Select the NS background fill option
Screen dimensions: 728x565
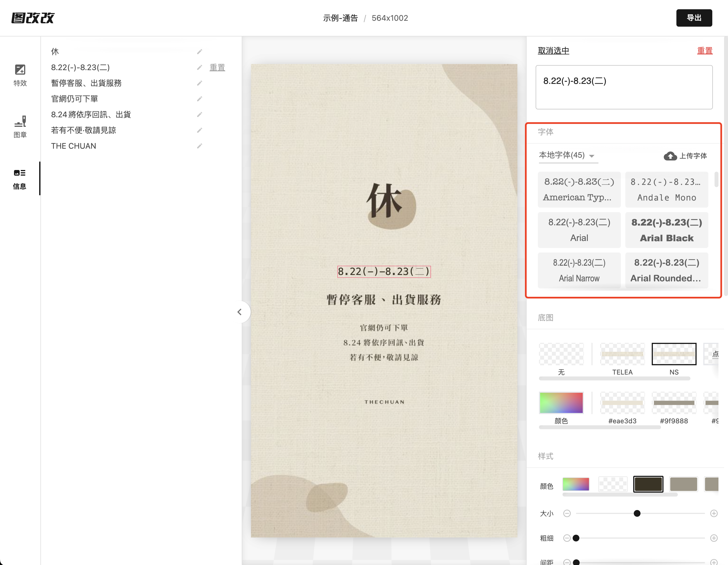(674, 354)
